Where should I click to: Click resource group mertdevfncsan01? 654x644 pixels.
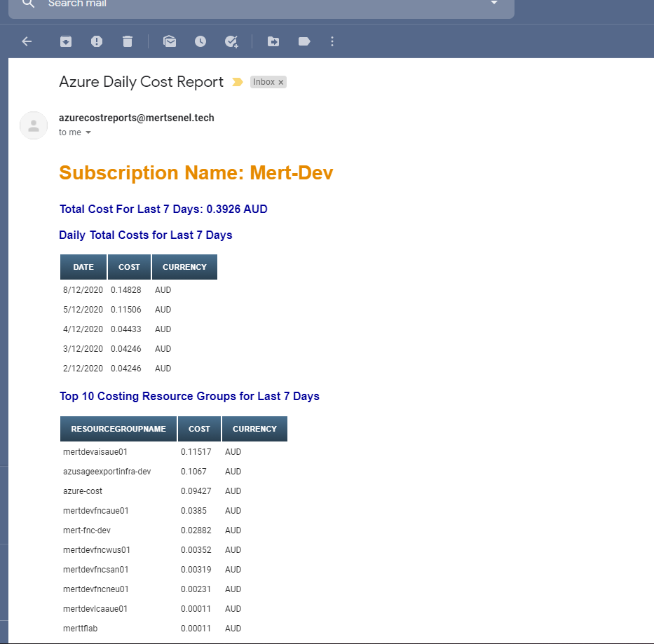click(x=96, y=569)
